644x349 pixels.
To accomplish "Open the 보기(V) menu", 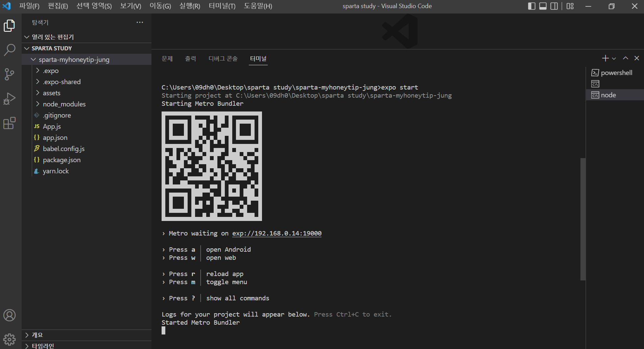I will tap(130, 6).
